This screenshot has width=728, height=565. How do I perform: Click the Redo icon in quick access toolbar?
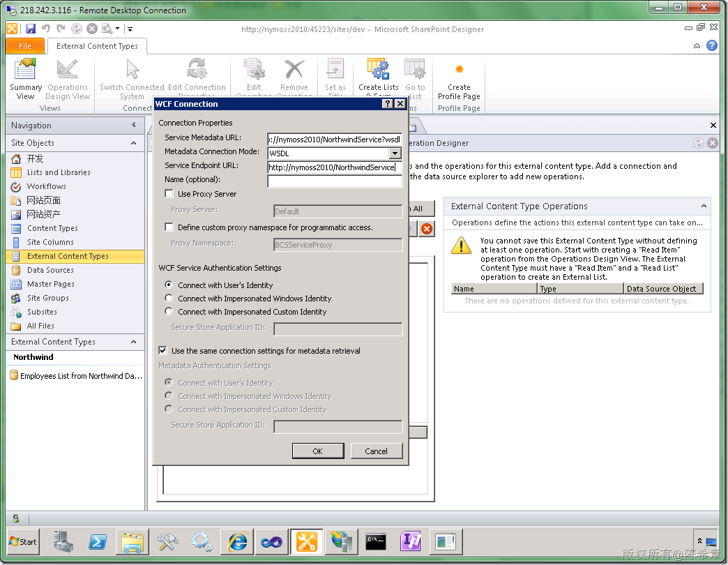(x=61, y=29)
